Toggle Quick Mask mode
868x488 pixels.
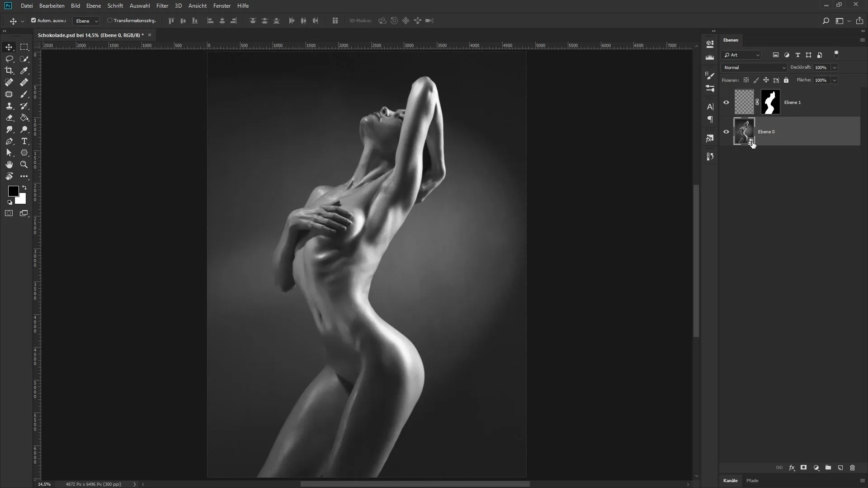pos(9,213)
